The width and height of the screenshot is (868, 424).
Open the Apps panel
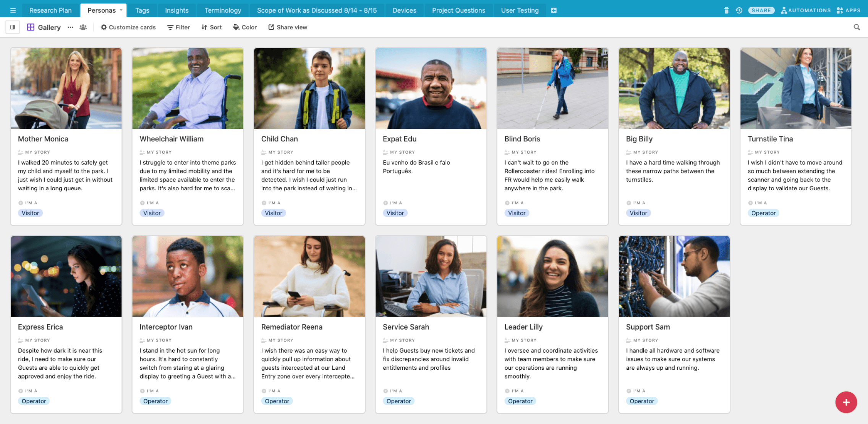coord(849,10)
